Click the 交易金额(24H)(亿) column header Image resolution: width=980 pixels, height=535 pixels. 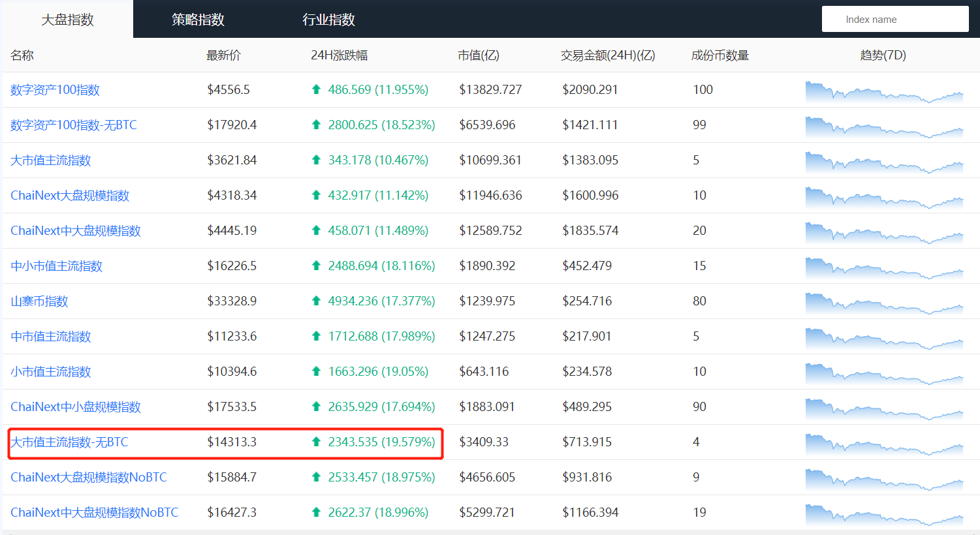coord(608,55)
